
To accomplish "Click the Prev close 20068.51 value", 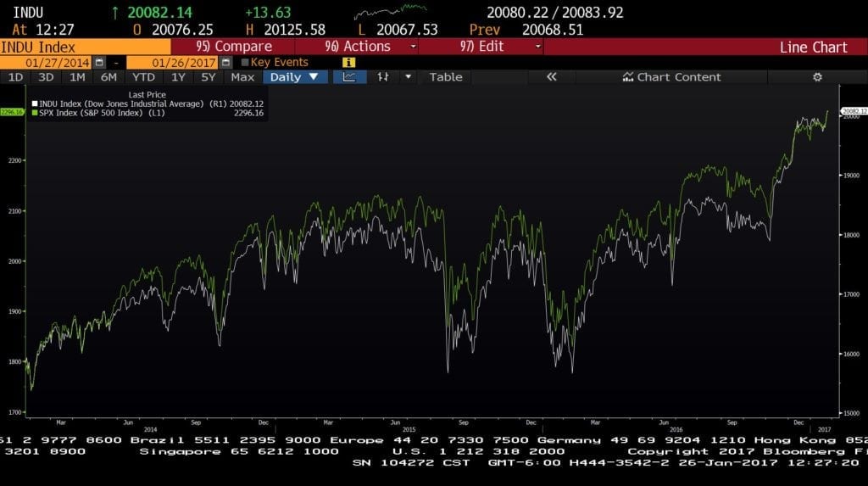I will (553, 30).
